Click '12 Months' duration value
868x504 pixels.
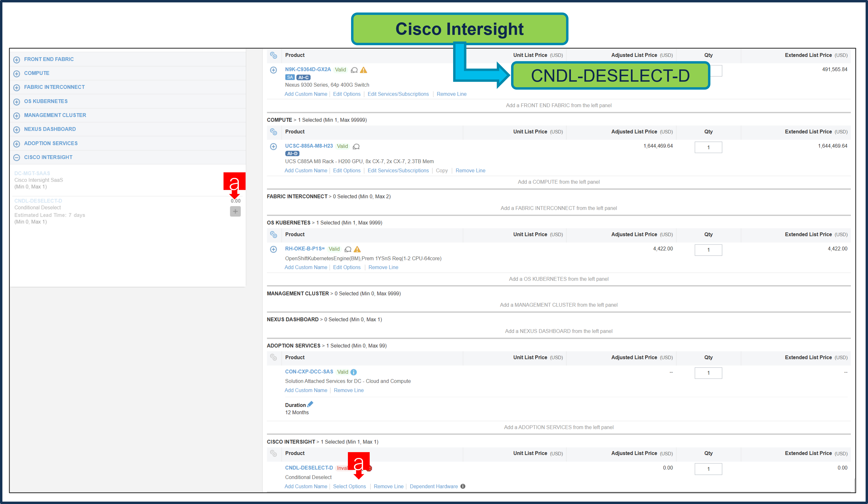pyautogui.click(x=297, y=413)
